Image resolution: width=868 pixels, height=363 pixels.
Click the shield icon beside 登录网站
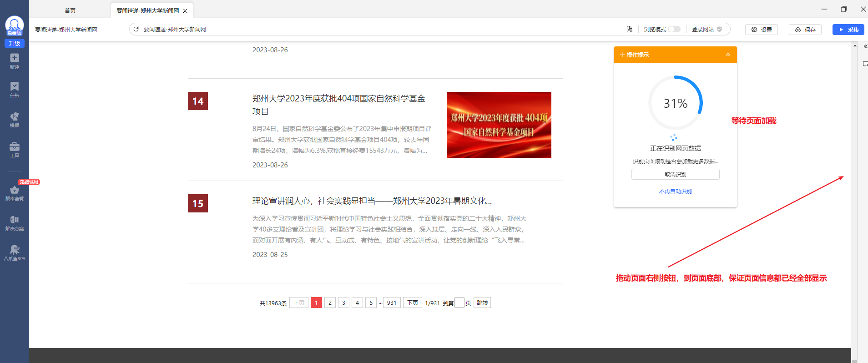pyautogui.click(x=720, y=29)
